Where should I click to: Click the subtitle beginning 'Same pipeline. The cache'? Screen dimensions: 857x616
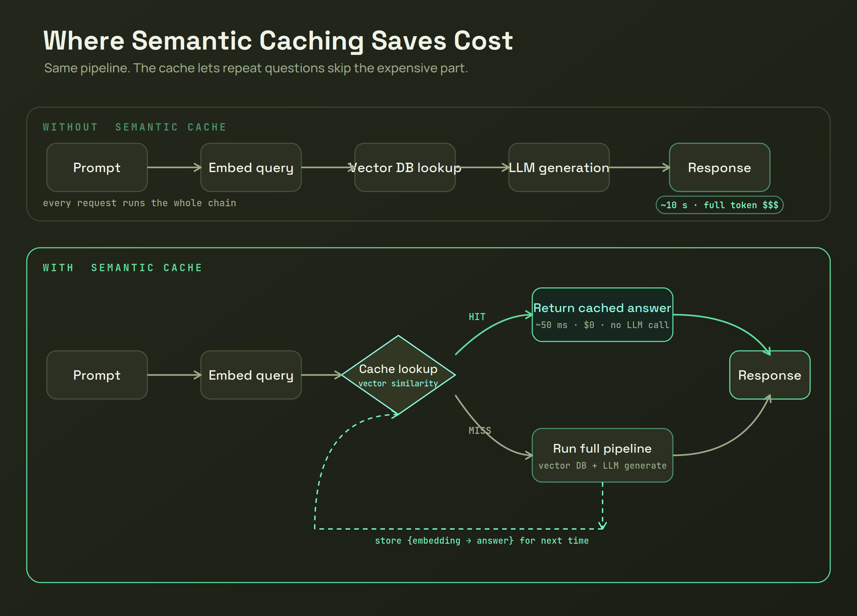[256, 68]
